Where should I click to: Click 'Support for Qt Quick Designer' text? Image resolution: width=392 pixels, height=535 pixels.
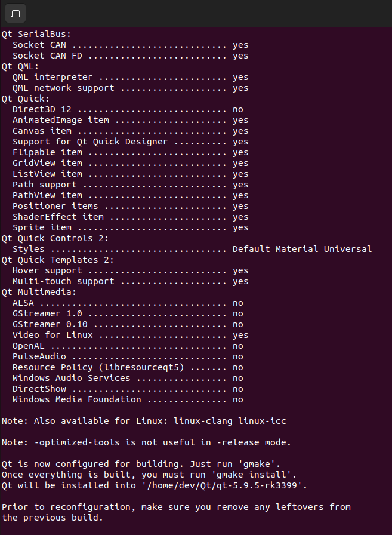pos(90,142)
